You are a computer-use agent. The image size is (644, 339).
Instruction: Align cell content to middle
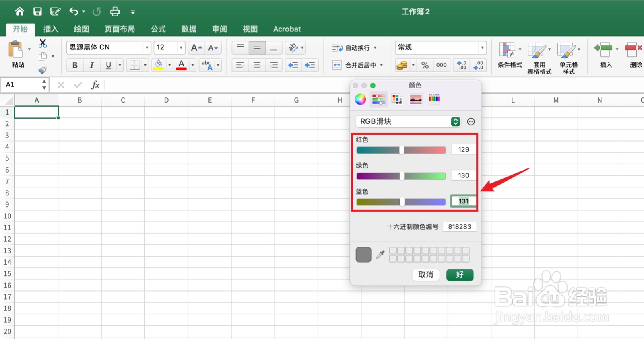pyautogui.click(x=257, y=48)
